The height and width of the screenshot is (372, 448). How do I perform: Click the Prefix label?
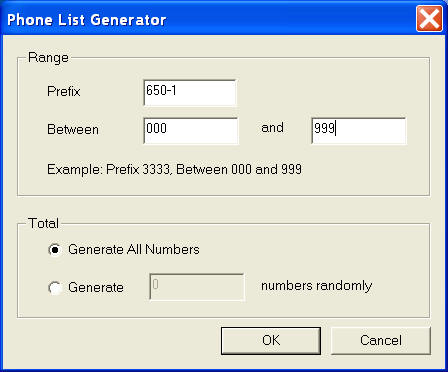64,91
